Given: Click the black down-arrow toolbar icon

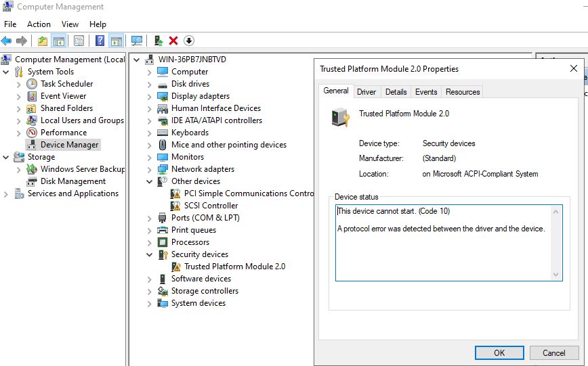Looking at the screenshot, I should tap(189, 41).
